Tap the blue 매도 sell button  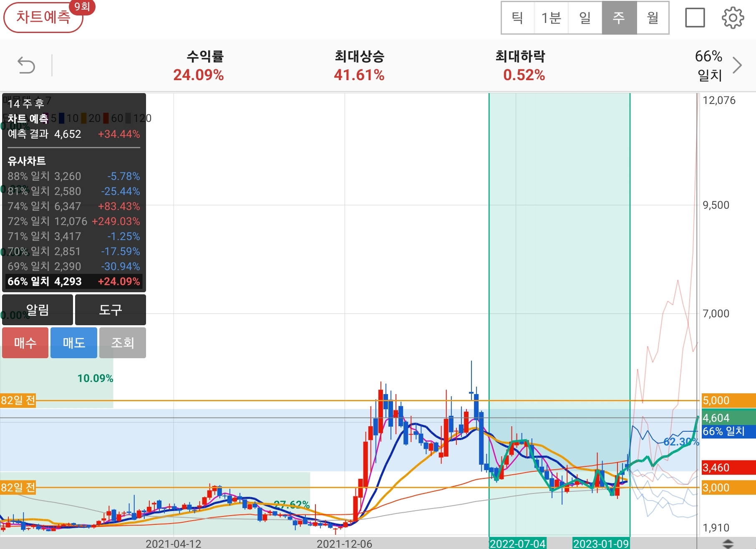click(74, 343)
